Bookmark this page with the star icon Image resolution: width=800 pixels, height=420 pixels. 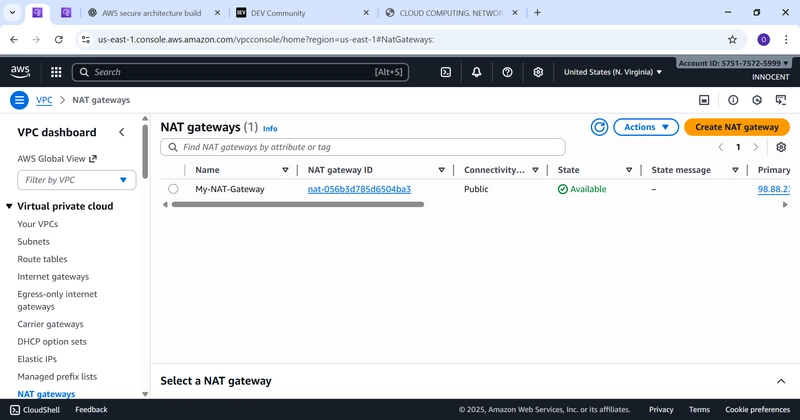pos(733,39)
